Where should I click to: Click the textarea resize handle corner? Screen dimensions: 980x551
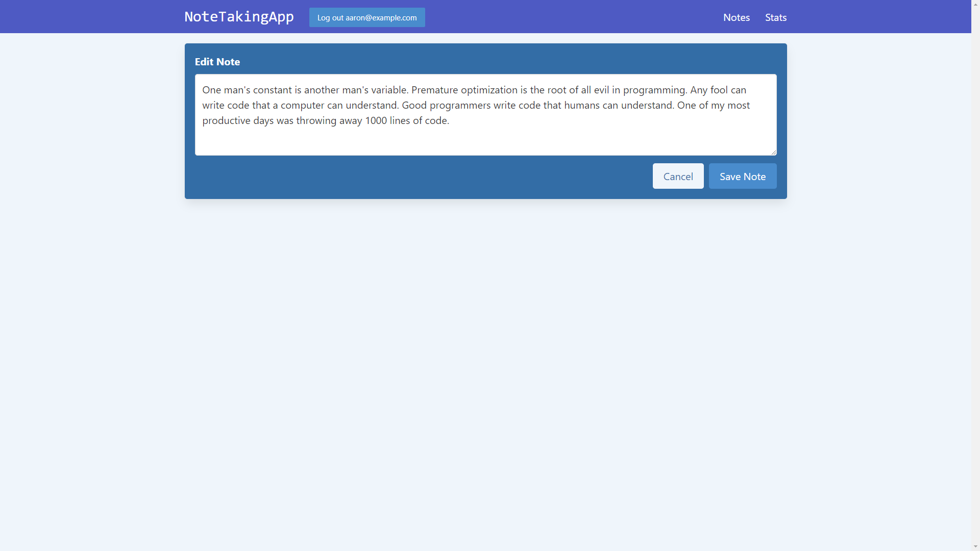point(774,153)
